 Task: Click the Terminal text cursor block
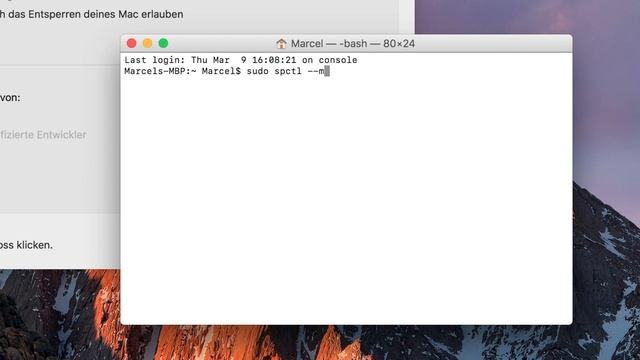point(327,71)
